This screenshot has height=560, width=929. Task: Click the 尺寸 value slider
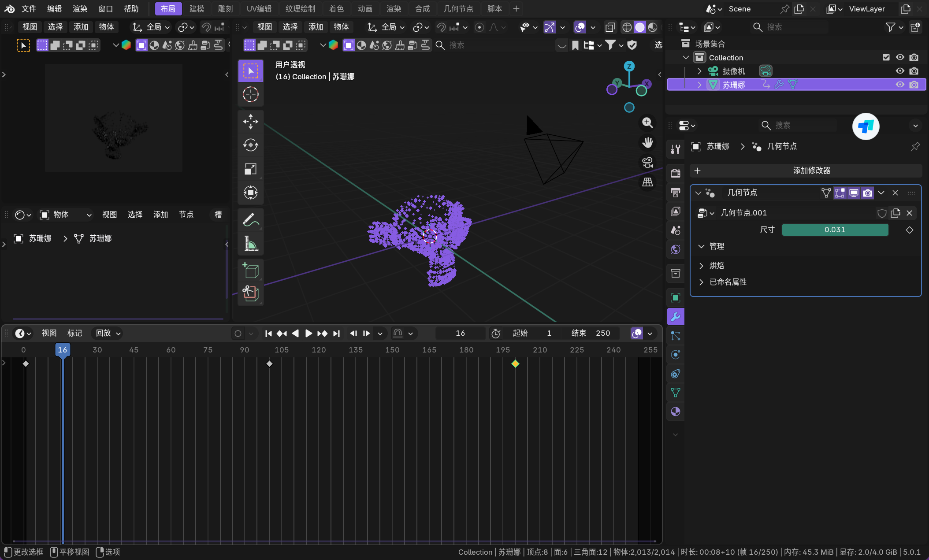[835, 230]
